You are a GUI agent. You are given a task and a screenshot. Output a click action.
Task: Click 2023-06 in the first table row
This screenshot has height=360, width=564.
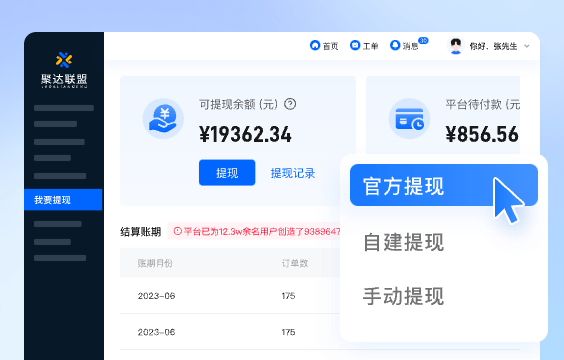click(156, 296)
